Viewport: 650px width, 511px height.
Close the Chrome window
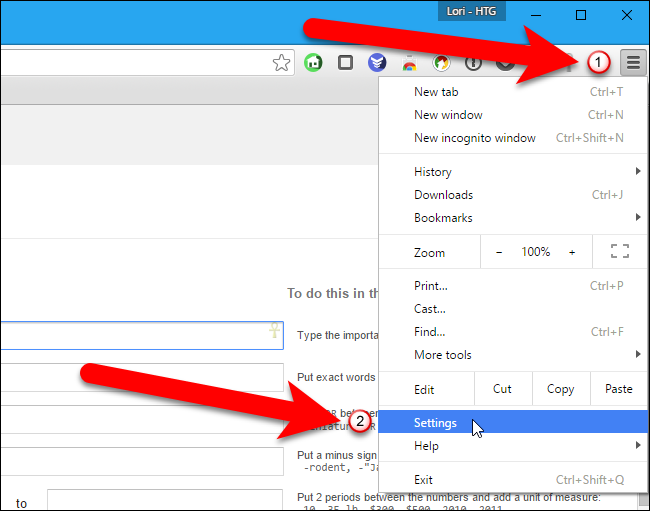(x=627, y=16)
